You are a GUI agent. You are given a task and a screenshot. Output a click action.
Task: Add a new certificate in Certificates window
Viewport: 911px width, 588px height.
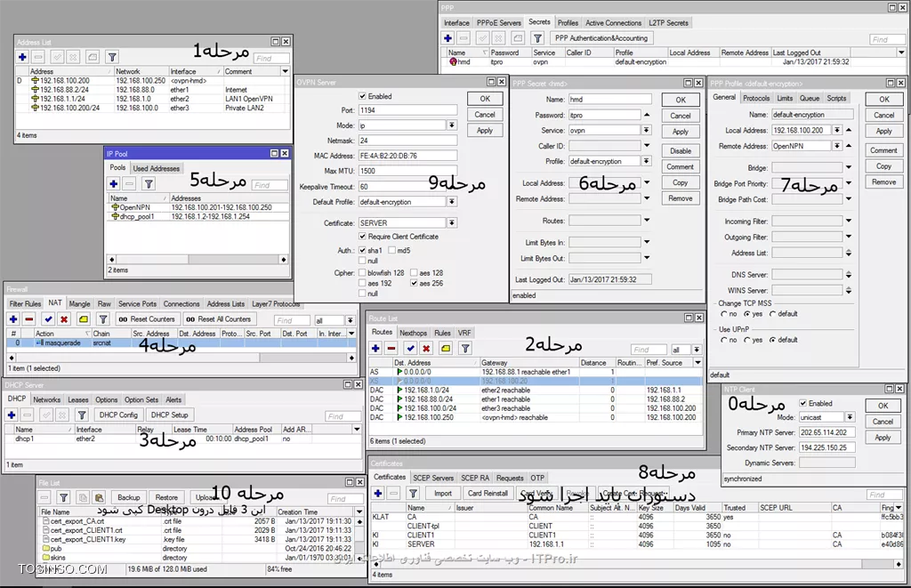tap(378, 493)
